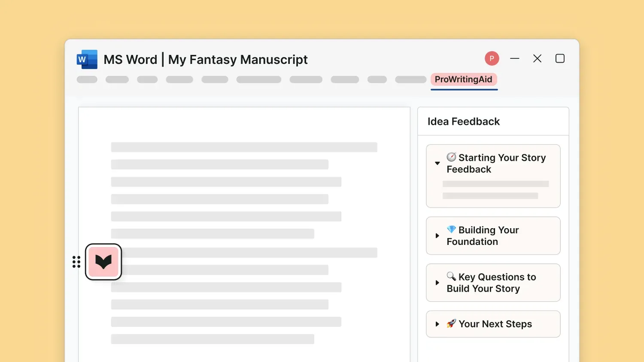This screenshot has height=362, width=644.
Task: Minimize the Word window
Action: tap(515, 58)
